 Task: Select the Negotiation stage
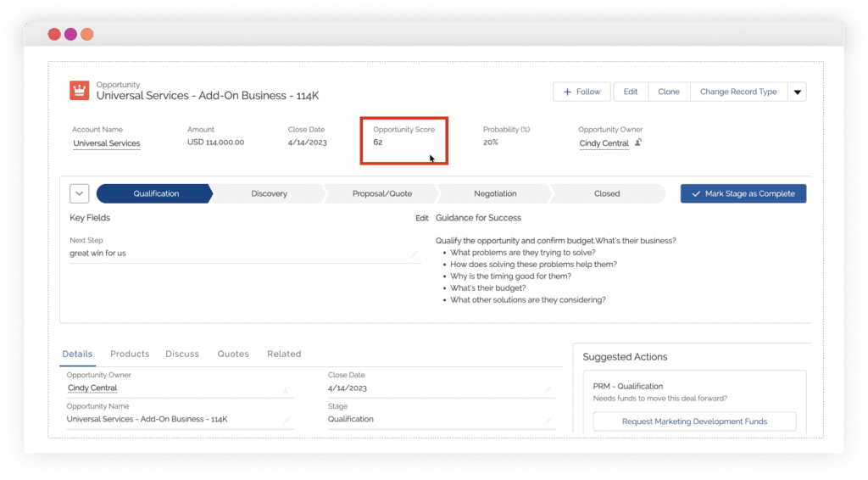pos(495,193)
